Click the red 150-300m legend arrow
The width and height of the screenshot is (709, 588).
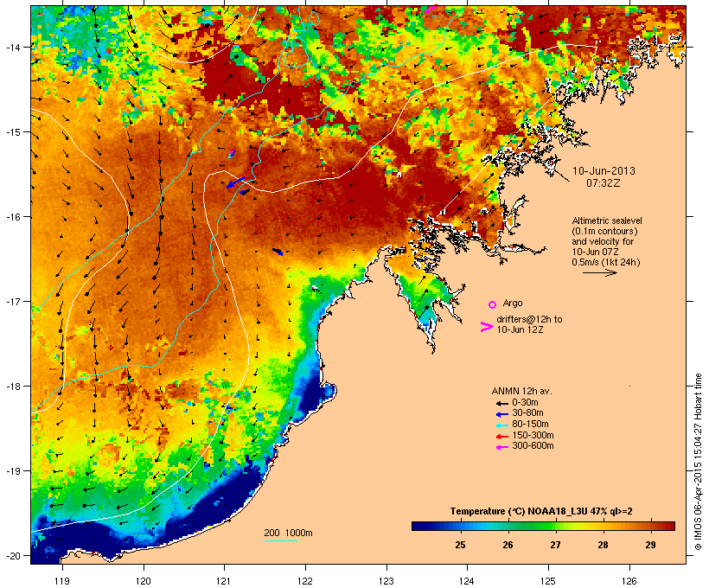click(501, 437)
